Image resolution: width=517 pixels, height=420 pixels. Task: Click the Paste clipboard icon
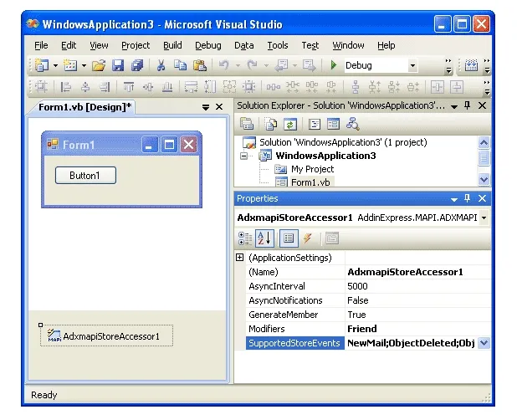(x=199, y=65)
